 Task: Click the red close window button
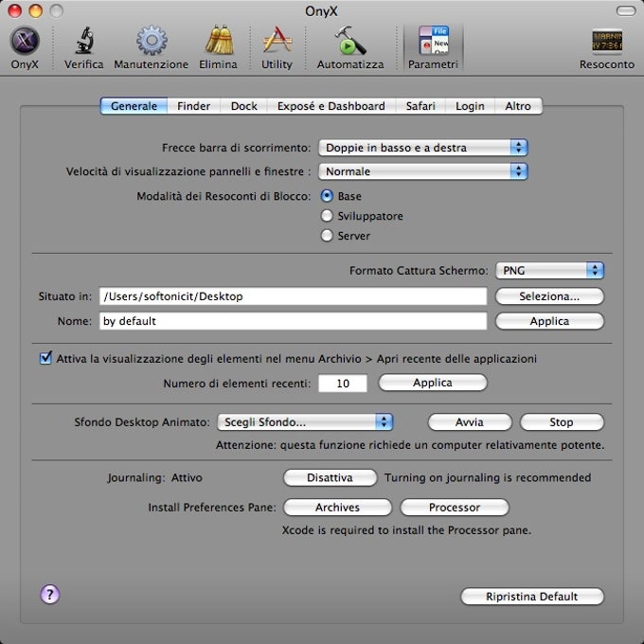pyautogui.click(x=15, y=10)
